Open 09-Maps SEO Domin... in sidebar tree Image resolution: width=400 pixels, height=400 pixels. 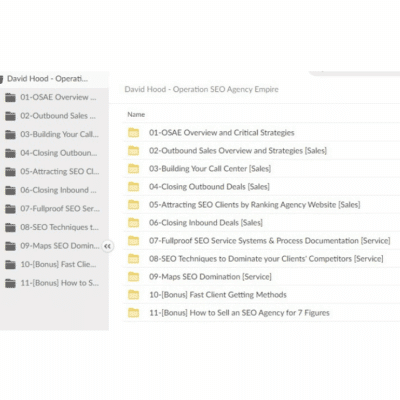point(60,246)
